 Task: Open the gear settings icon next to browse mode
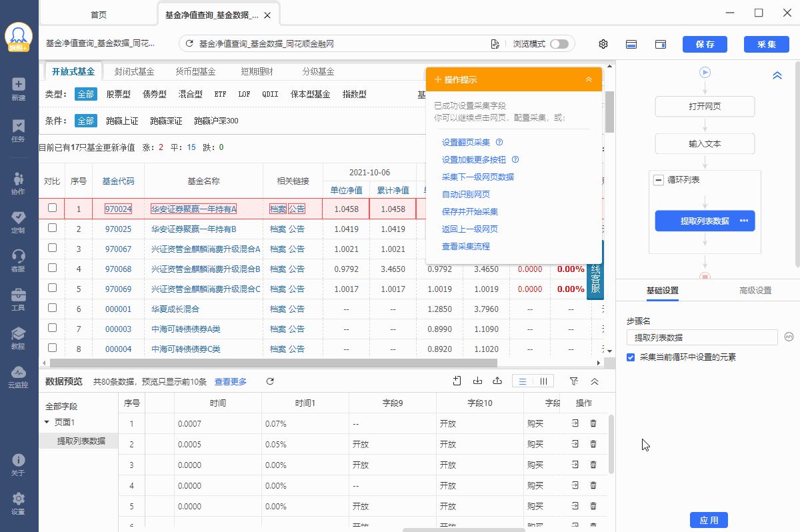603,44
